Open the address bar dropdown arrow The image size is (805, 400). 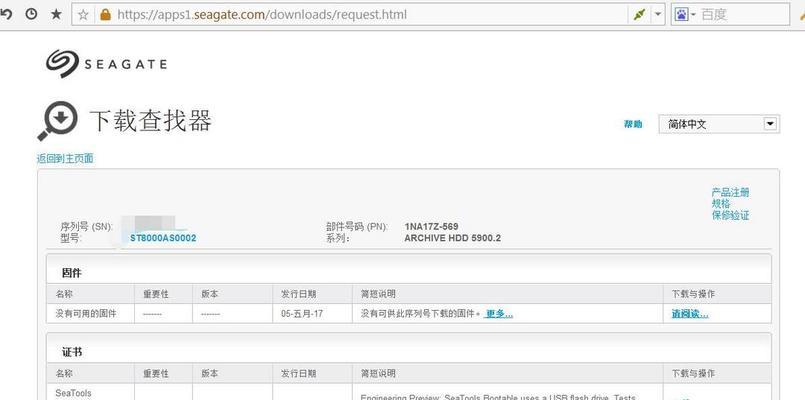click(658, 15)
